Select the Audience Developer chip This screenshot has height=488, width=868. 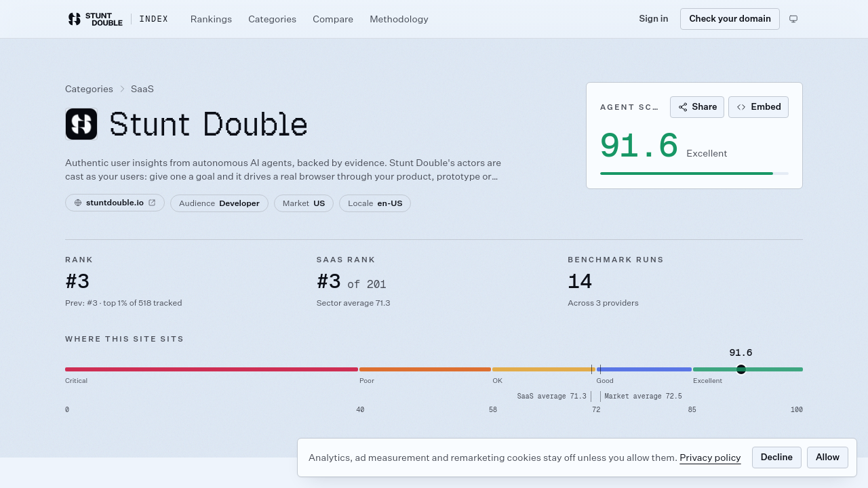pos(219,203)
